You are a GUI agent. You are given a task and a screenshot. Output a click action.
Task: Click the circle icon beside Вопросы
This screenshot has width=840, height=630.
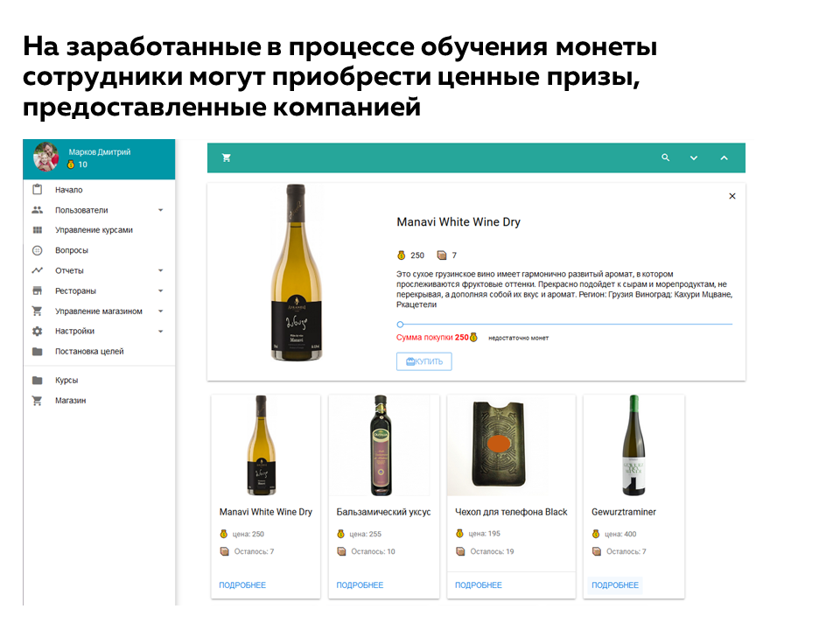coord(37,250)
